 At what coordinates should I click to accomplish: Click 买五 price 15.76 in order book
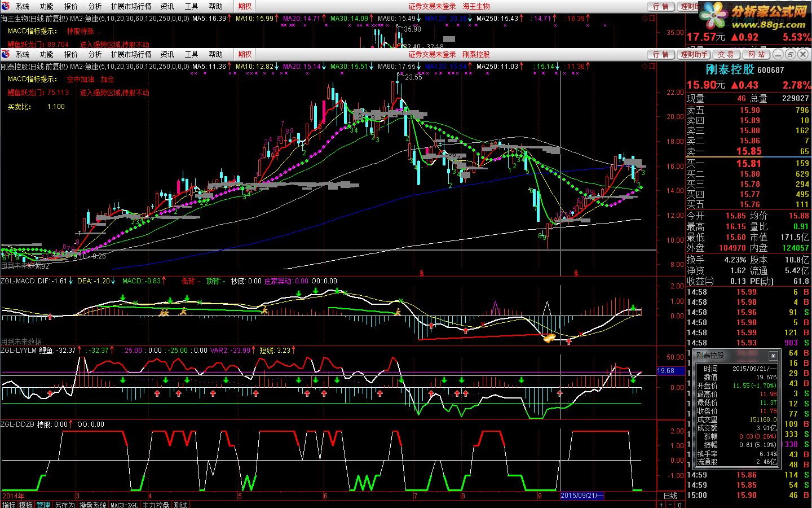tap(750, 204)
